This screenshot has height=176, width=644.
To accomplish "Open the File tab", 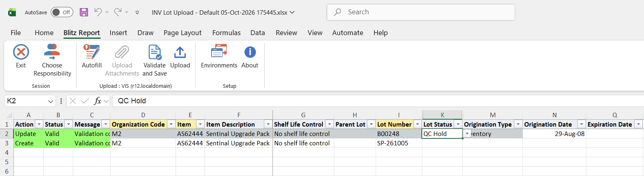I will coord(16,33).
